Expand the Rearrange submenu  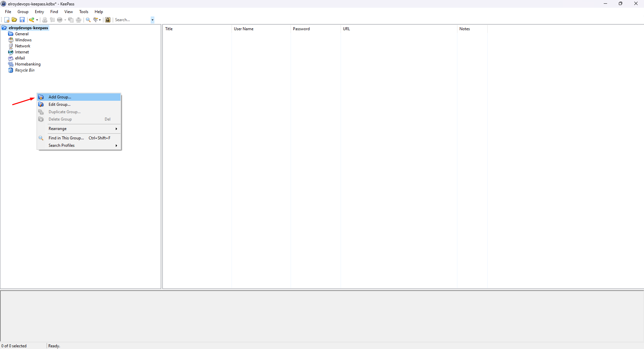[79, 129]
